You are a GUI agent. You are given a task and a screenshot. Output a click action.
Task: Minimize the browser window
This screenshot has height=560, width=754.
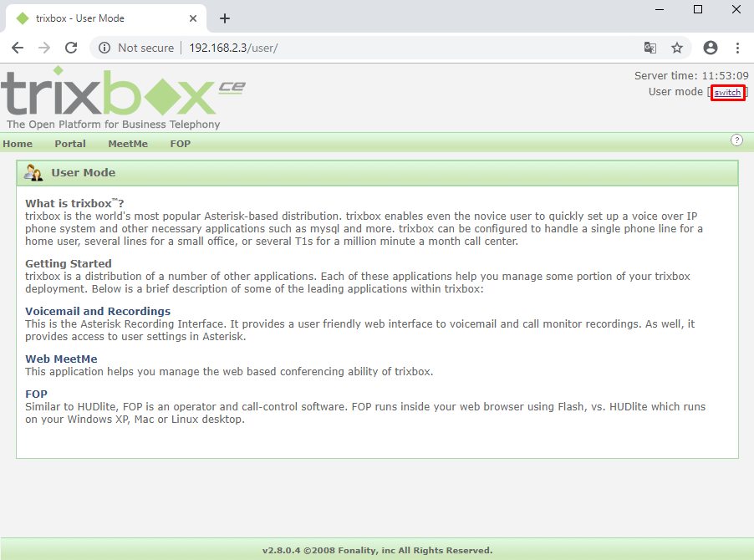(660, 9)
